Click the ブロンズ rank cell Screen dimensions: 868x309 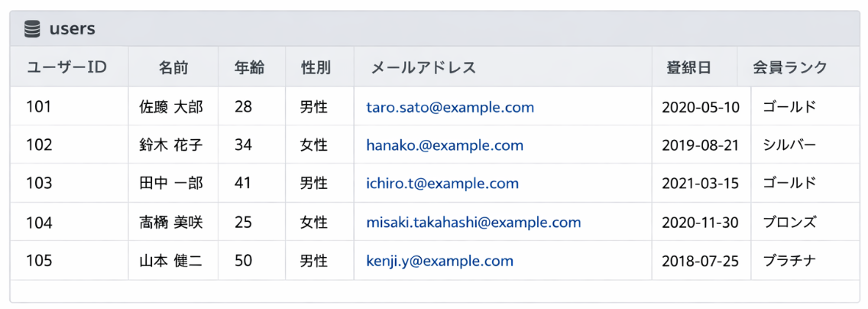pyautogui.click(x=789, y=223)
